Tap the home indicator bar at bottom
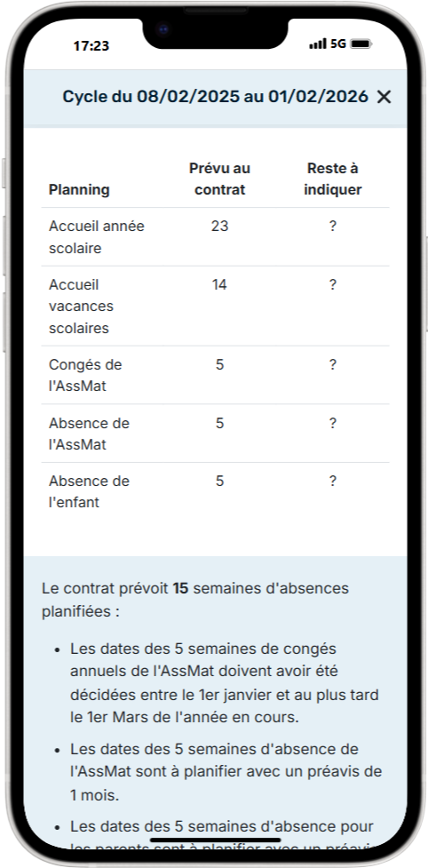Viewport: 428px width, 868px height. pos(215,840)
